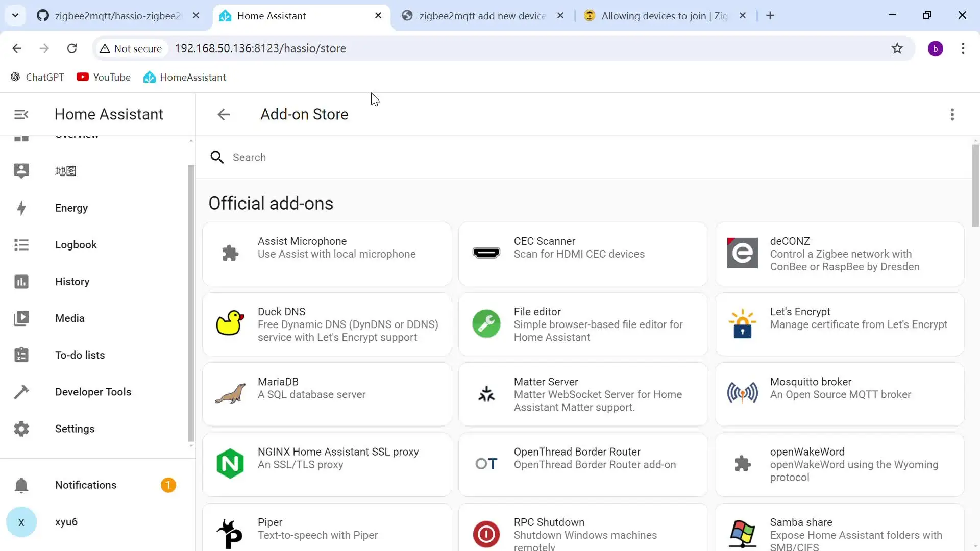Open Chrome's three-dot menu
The image size is (980, 551).
point(963,48)
